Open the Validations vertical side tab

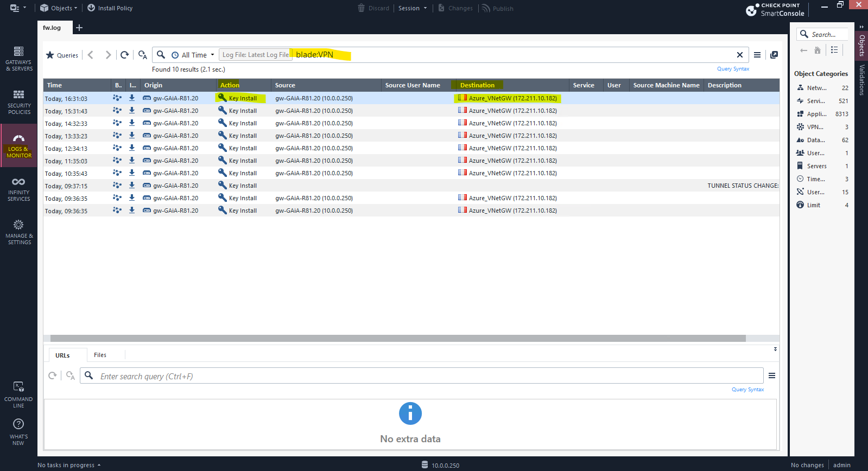861,80
